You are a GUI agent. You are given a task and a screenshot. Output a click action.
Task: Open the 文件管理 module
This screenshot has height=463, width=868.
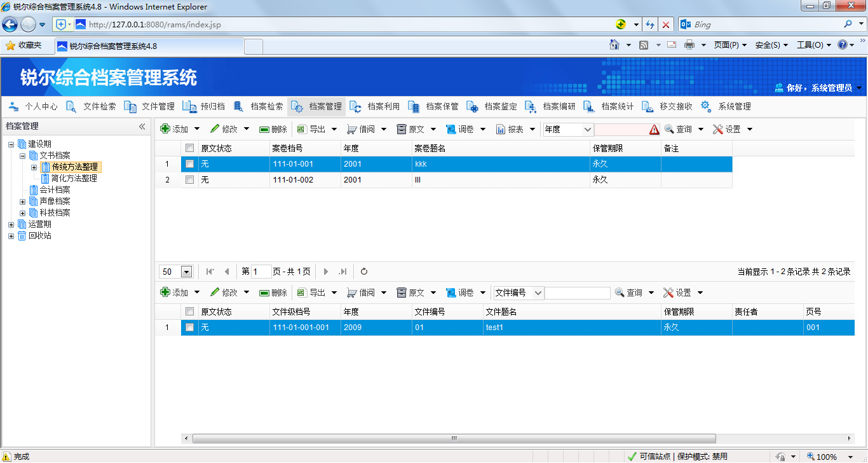point(150,107)
